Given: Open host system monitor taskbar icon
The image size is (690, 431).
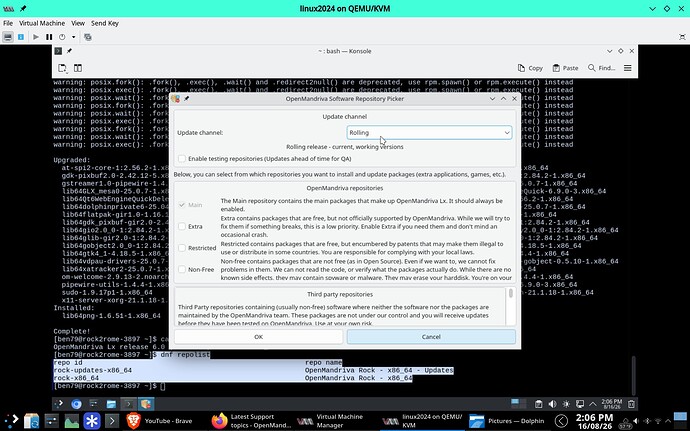Looking at the screenshot, I should pos(72,421).
